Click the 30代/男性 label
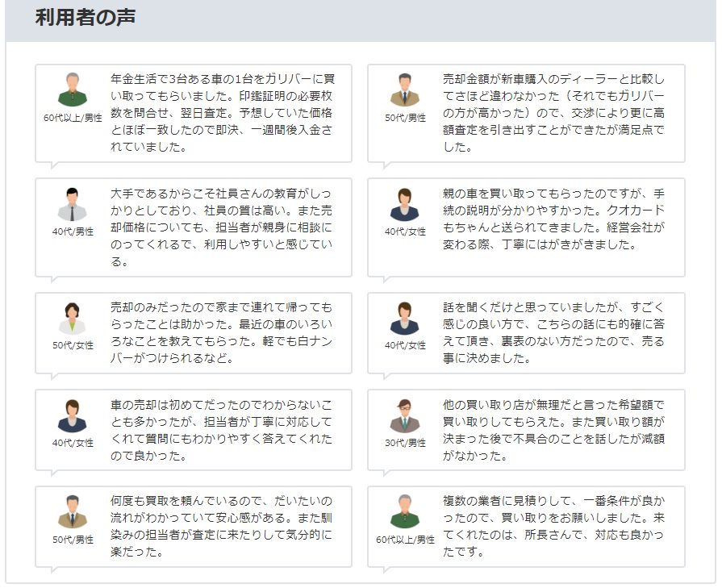The image size is (722, 588). [x=405, y=443]
